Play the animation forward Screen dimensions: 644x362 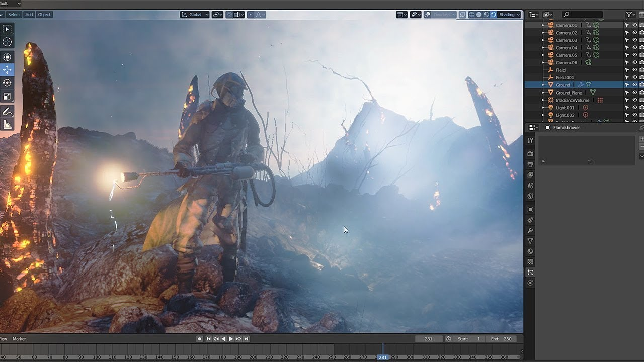(x=231, y=339)
